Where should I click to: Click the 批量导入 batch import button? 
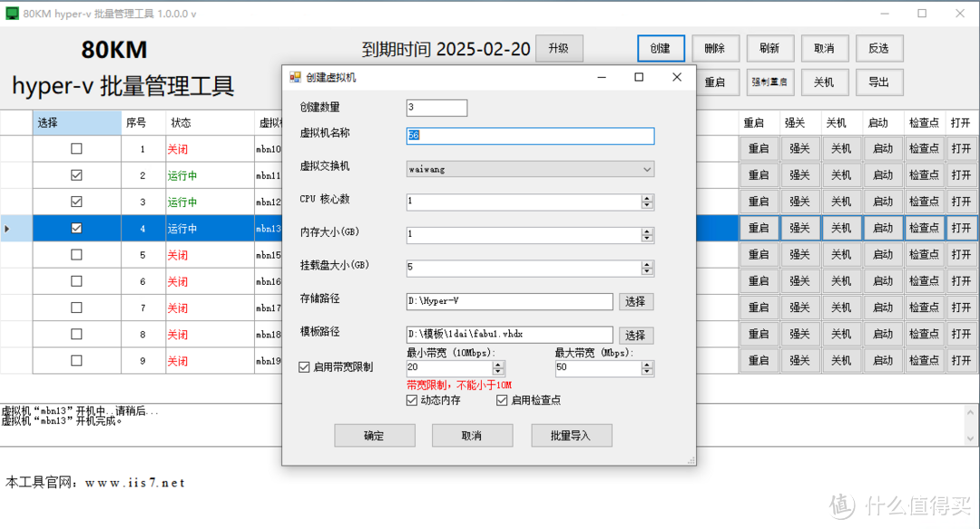point(572,435)
